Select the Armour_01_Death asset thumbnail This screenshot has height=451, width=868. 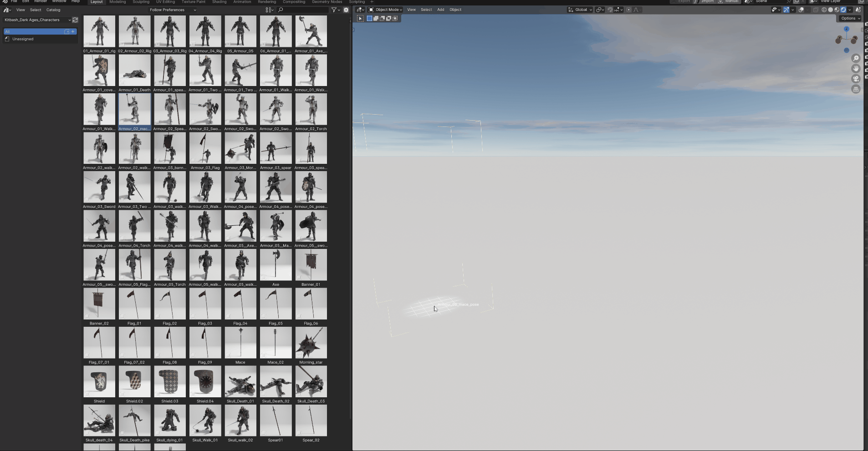click(x=134, y=70)
